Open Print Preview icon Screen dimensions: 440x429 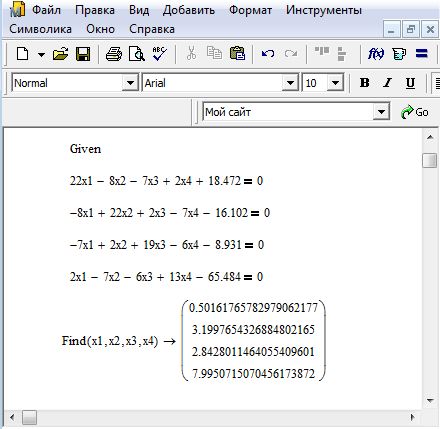137,54
